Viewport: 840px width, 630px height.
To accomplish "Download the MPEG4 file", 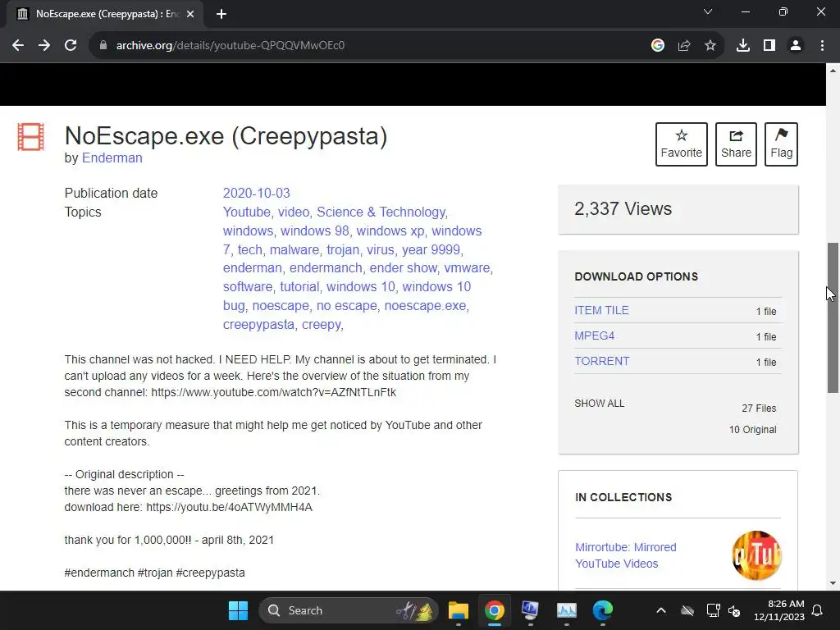I will (594, 336).
